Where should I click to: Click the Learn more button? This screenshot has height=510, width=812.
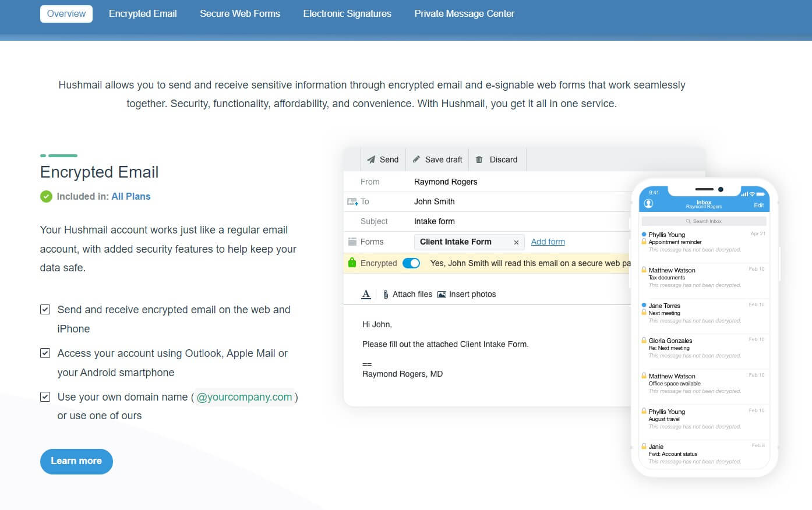click(76, 461)
